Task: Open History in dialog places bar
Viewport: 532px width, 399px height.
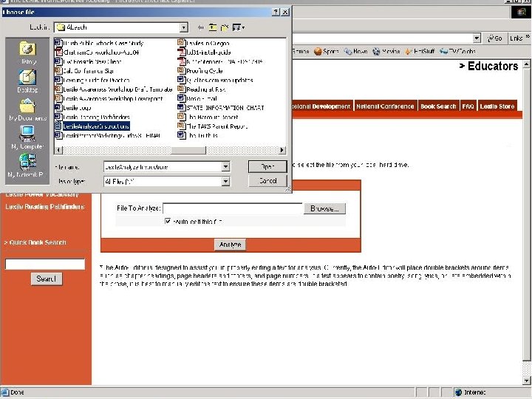Action: click(x=27, y=53)
